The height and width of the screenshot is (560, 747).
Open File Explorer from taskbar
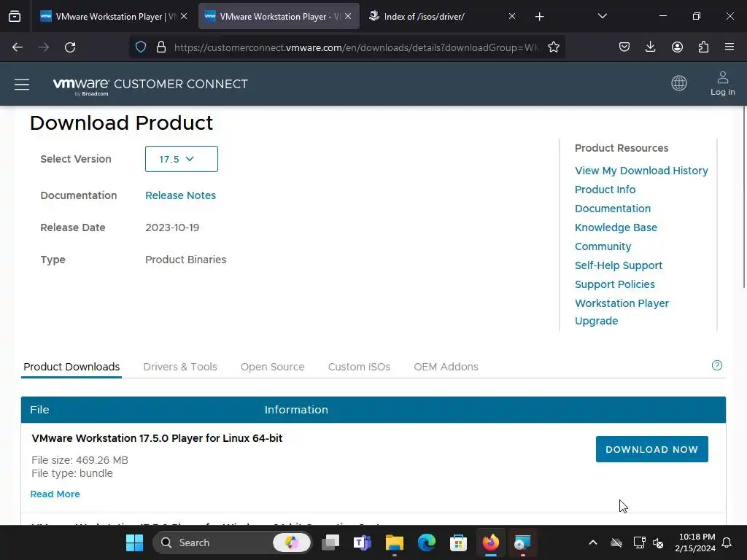tap(395, 542)
